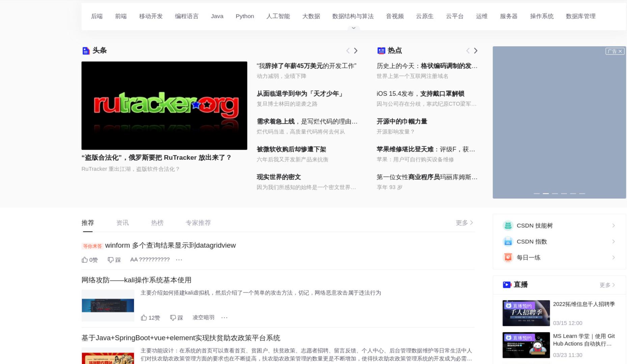Open the CSDN 指数 icon

[x=508, y=241]
